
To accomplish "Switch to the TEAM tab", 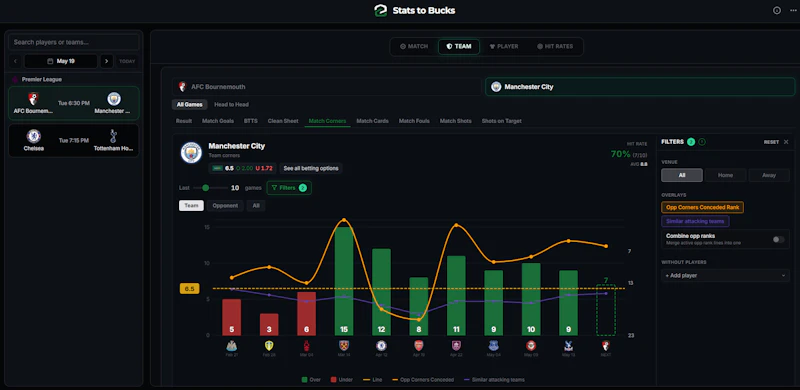I will coord(459,46).
